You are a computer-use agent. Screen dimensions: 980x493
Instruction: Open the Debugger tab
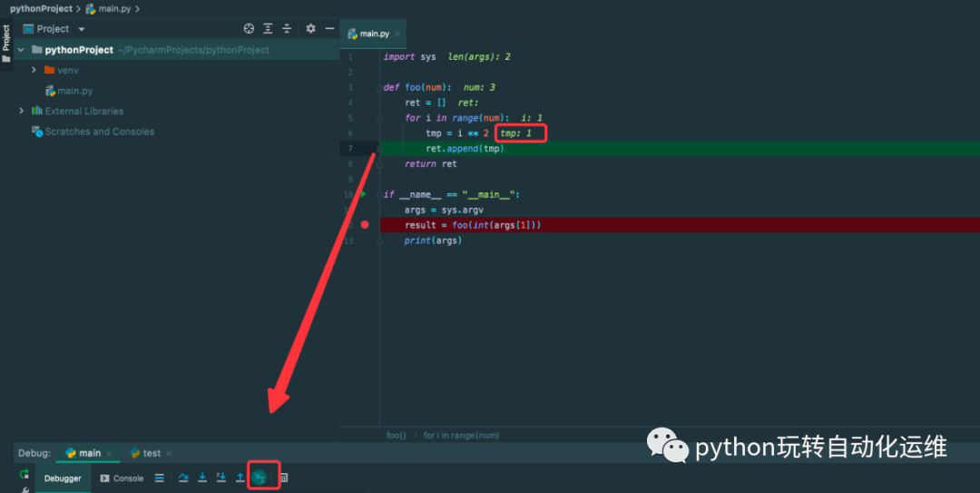coord(63,478)
